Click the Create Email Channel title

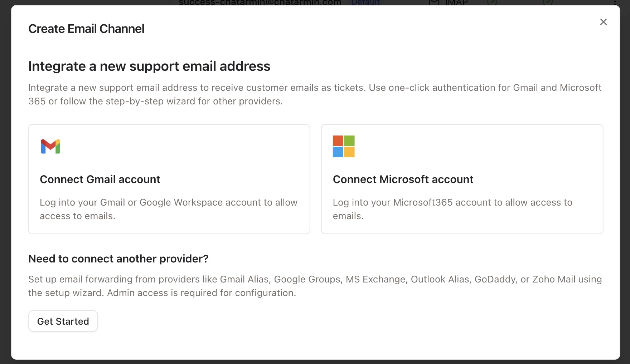tap(86, 29)
